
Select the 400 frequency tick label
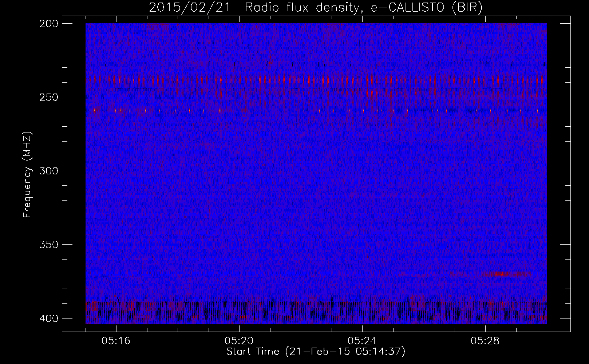tap(48, 318)
